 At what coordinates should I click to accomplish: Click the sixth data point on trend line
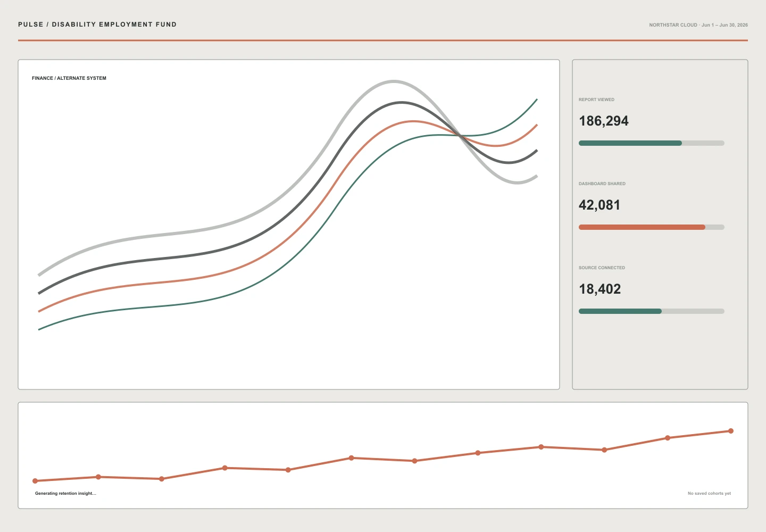pyautogui.click(x=351, y=458)
